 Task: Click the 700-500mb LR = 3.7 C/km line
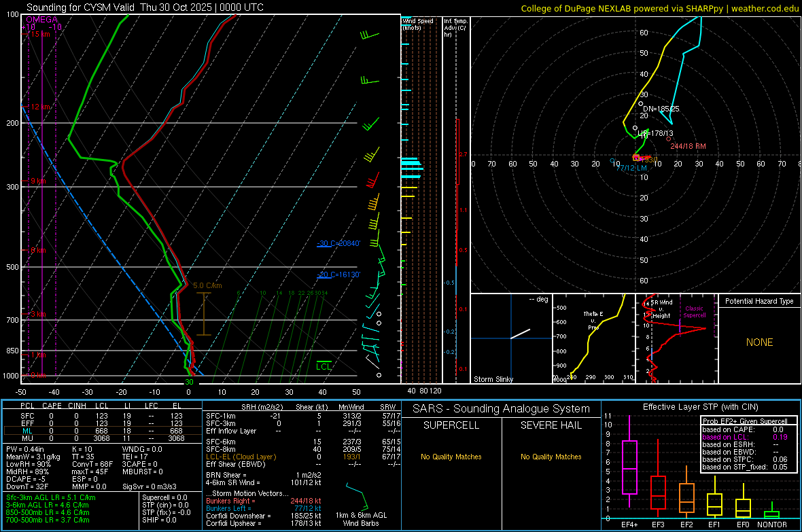pyautogui.click(x=48, y=520)
